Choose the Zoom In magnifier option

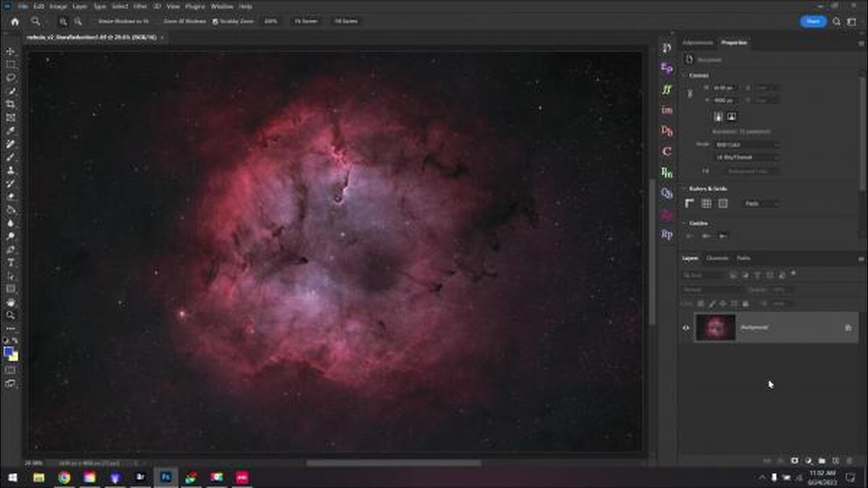63,21
